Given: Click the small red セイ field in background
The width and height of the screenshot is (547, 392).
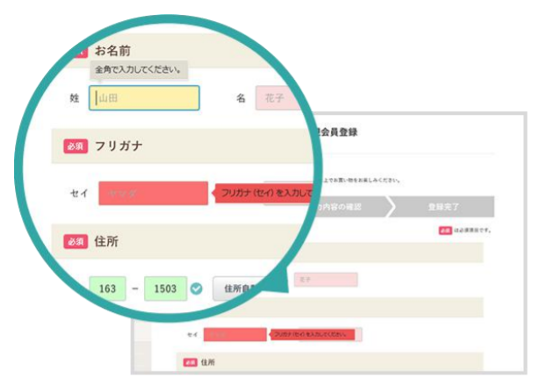Looking at the screenshot, I should pyautogui.click(x=234, y=334).
